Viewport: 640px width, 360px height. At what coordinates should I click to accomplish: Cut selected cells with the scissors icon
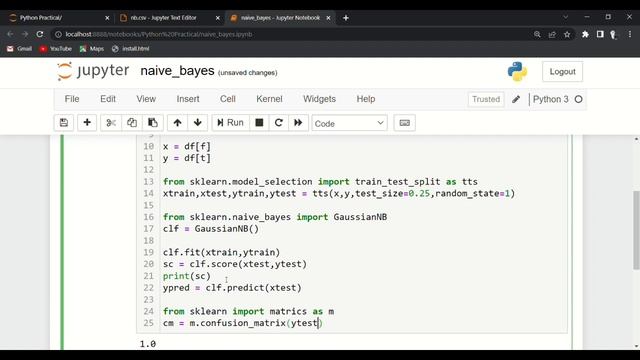111,123
